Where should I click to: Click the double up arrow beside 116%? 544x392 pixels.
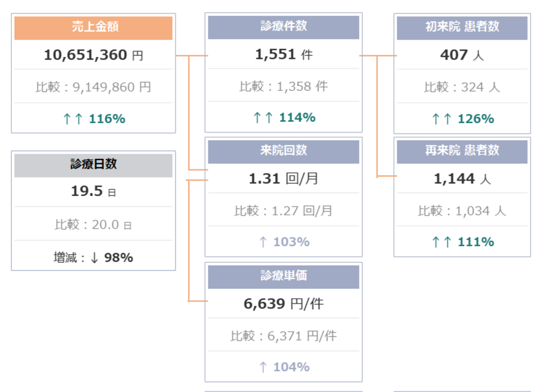click(x=72, y=119)
